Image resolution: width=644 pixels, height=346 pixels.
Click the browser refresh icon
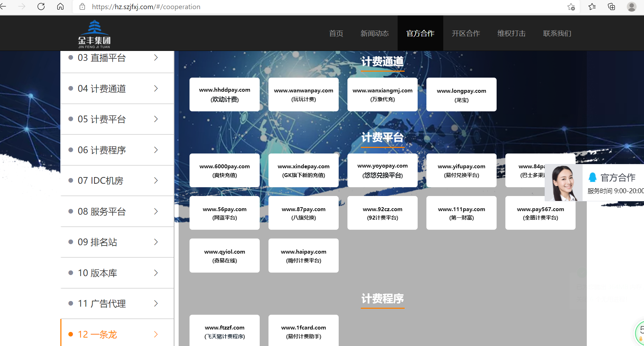[x=41, y=7]
